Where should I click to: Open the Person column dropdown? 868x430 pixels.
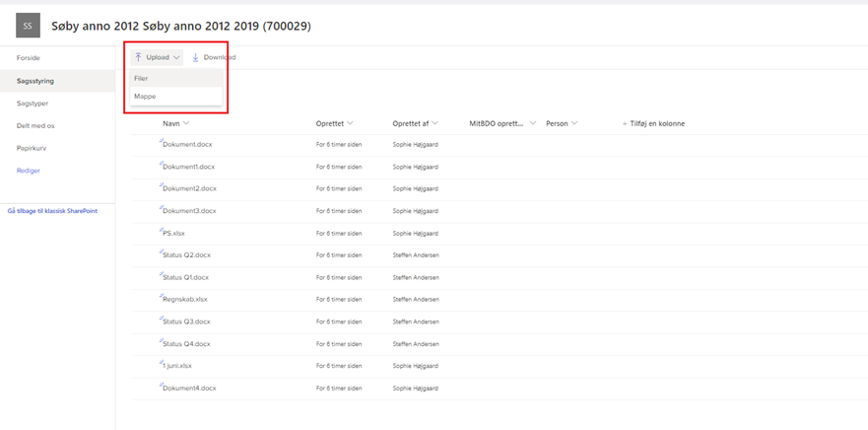574,123
